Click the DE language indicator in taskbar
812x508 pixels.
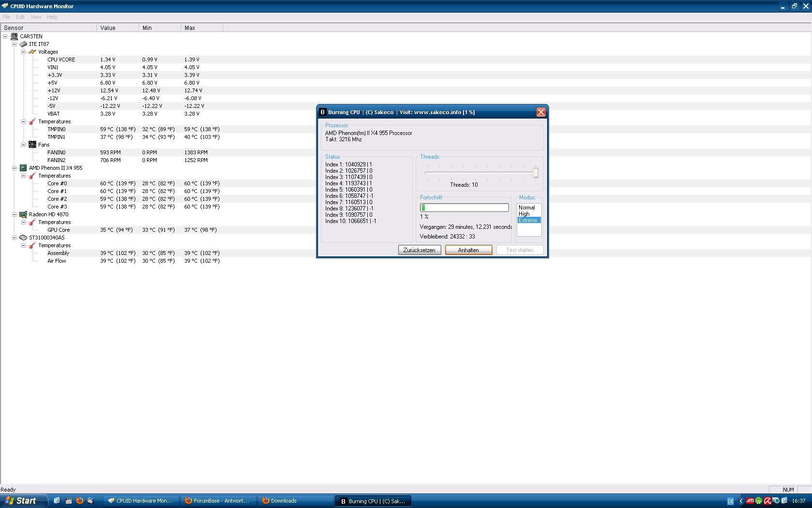[730, 501]
